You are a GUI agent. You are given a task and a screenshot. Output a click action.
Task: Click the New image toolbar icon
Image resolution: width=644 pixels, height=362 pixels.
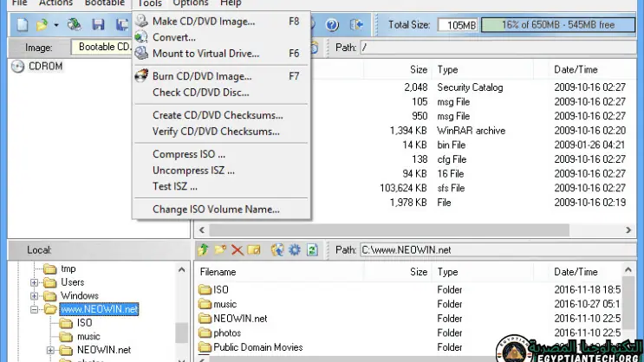coord(23,25)
